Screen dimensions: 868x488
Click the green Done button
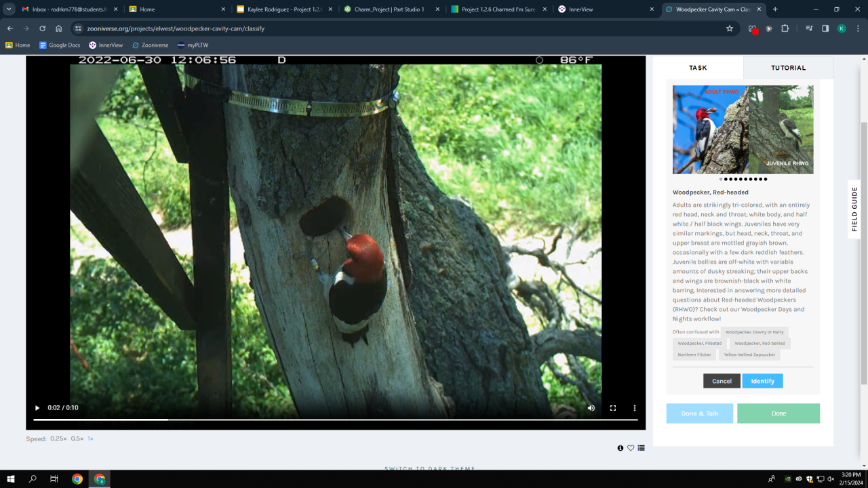point(778,413)
